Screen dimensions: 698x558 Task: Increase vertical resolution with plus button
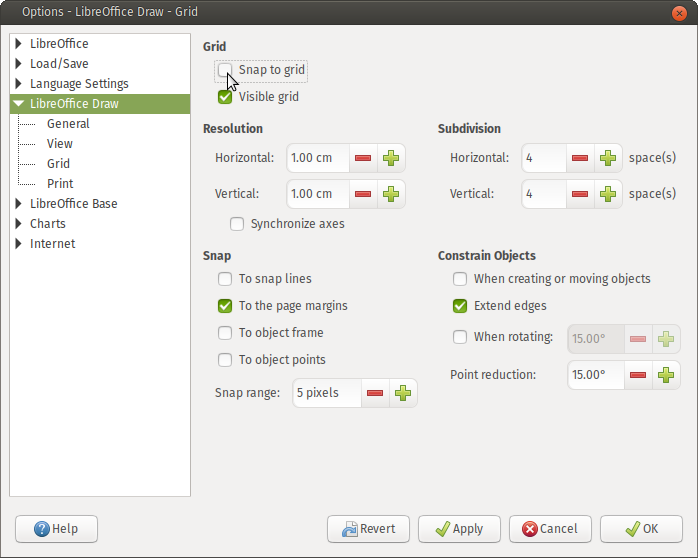[391, 194]
